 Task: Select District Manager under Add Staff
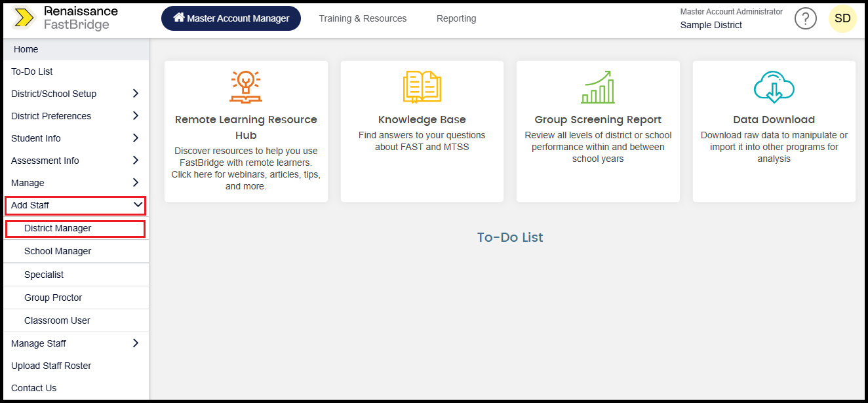point(58,229)
